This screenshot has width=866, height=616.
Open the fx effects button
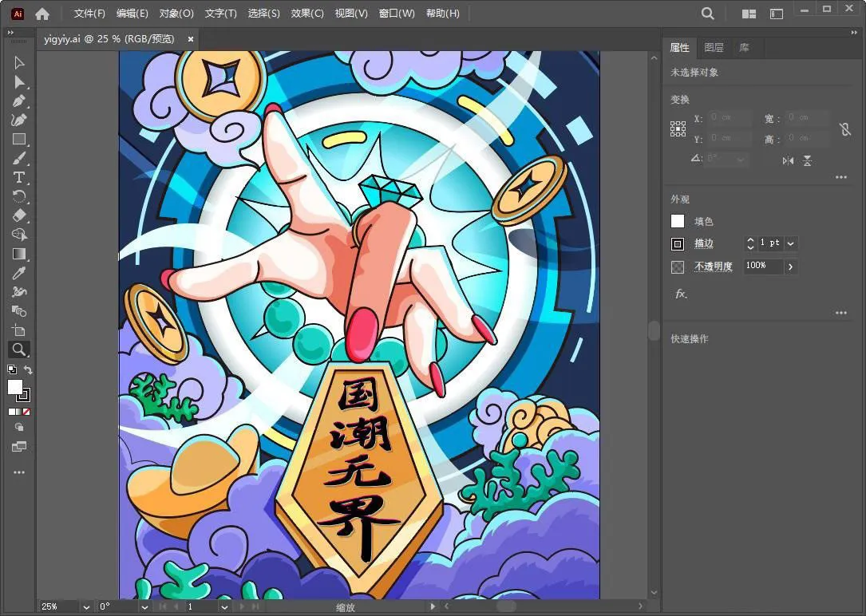pos(681,294)
